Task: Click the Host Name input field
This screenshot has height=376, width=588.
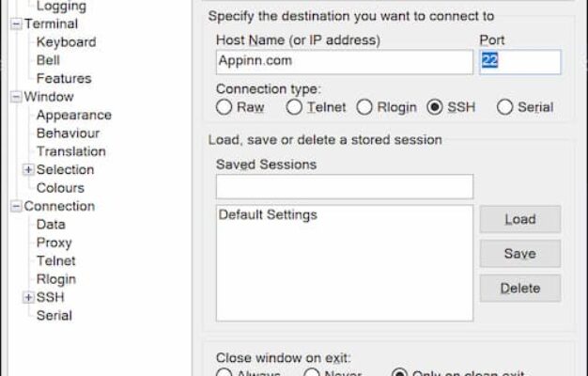Action: 343,62
